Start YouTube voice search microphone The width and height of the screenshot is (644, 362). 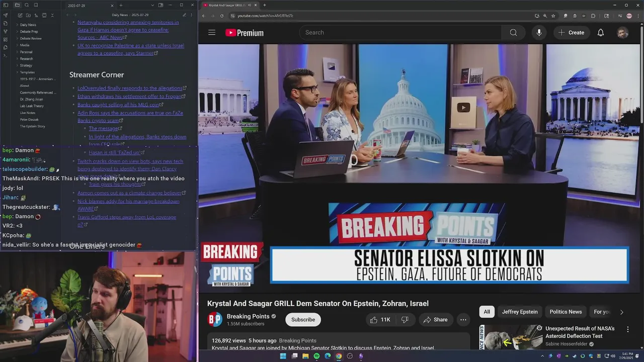point(539,33)
